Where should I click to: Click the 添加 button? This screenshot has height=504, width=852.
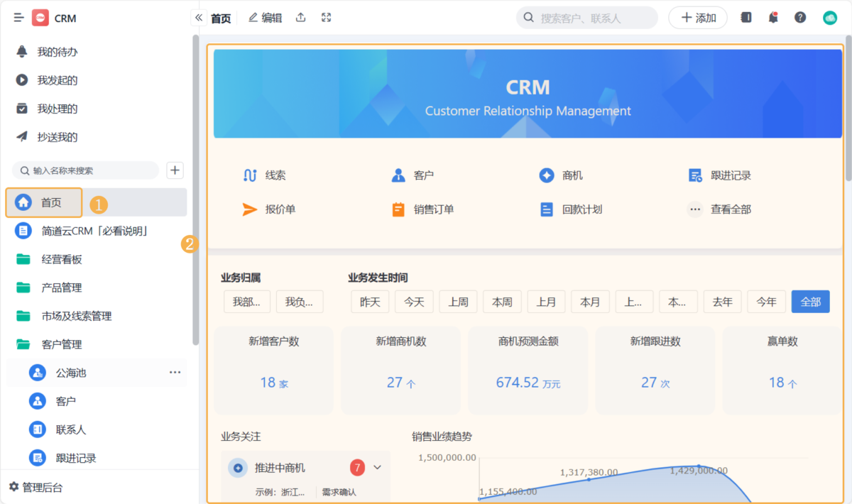[698, 18]
